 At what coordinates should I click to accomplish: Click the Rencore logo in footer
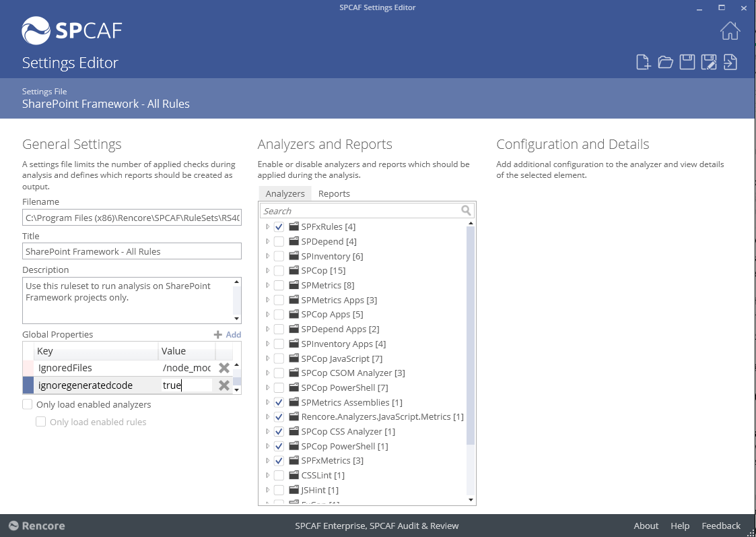(36, 526)
